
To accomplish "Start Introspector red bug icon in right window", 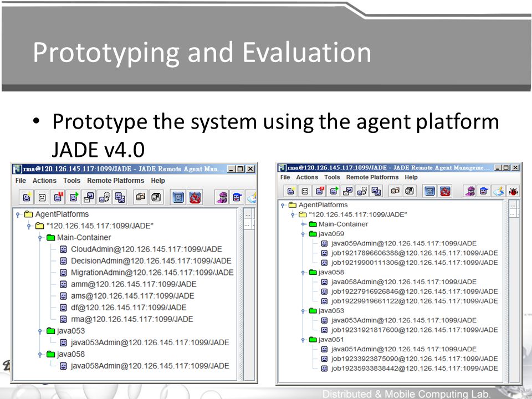I will pyautogui.click(x=513, y=191).
